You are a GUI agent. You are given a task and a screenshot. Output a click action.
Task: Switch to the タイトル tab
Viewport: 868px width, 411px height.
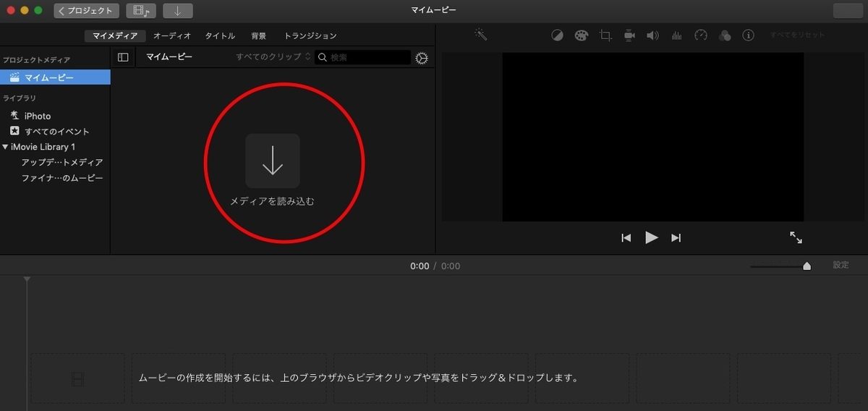[x=220, y=35]
